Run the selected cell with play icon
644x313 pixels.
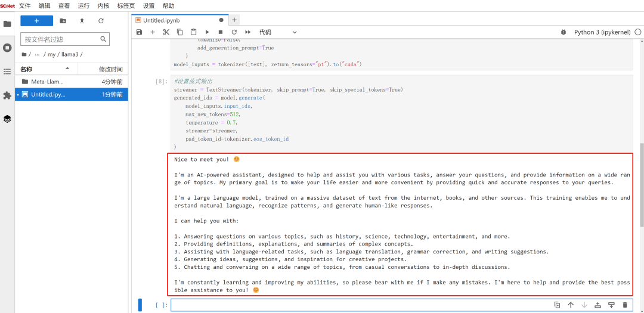207,32
